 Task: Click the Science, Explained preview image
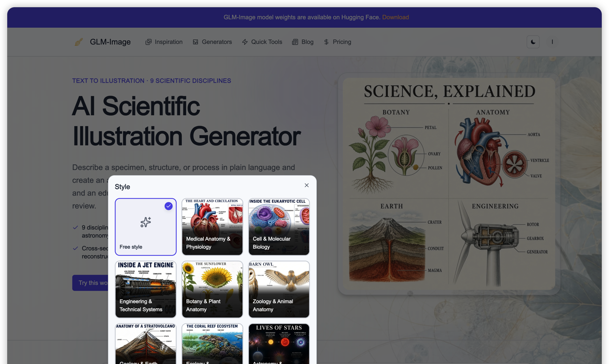click(449, 184)
